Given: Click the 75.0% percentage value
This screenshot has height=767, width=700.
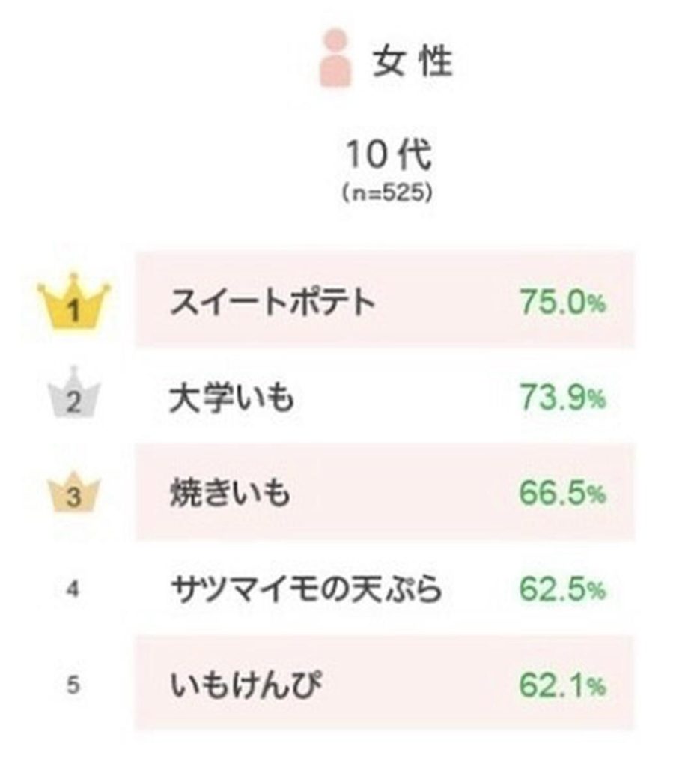Looking at the screenshot, I should pos(562,301).
